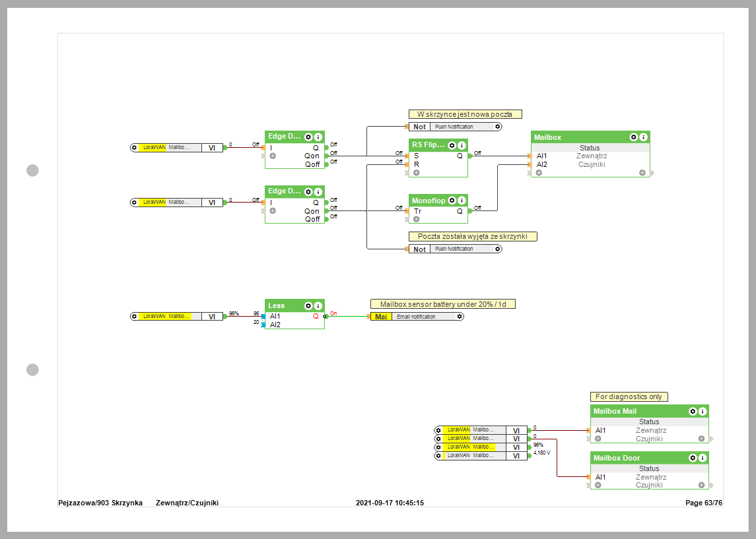Select the Qon output of top Edge Detection

tap(312, 156)
